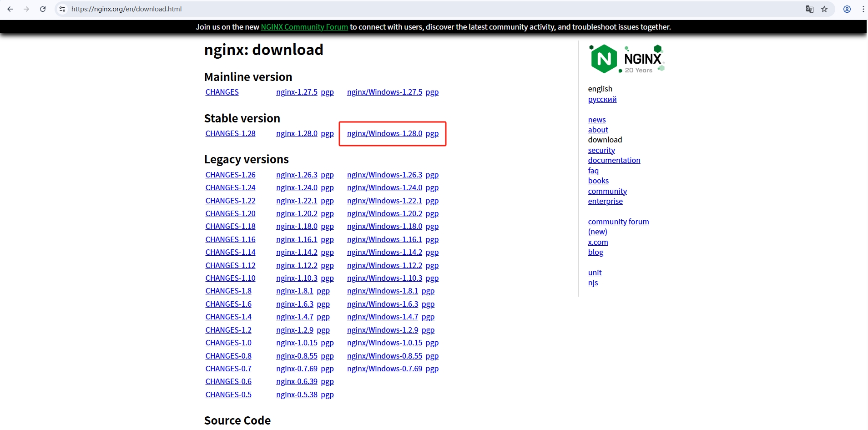Image resolution: width=868 pixels, height=430 pixels.
Task: Open community forum (new) sidebar link
Action: click(x=618, y=227)
